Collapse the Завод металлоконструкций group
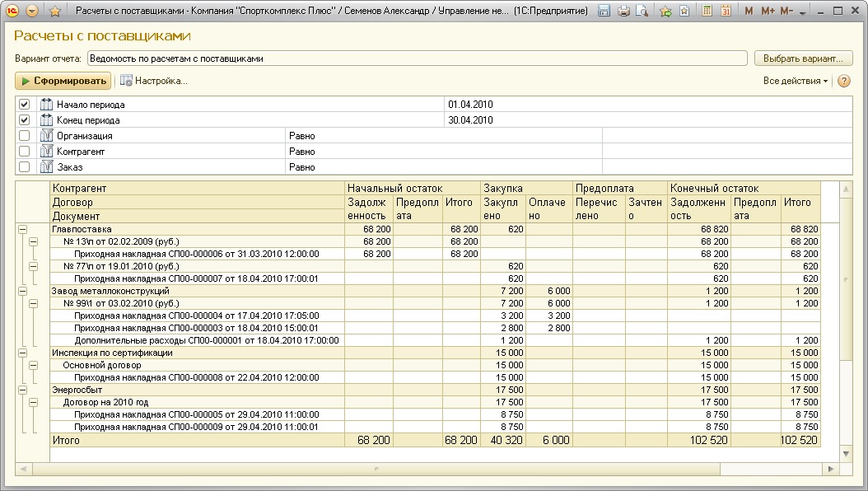Screen dimensions: 868x491 click(22, 291)
